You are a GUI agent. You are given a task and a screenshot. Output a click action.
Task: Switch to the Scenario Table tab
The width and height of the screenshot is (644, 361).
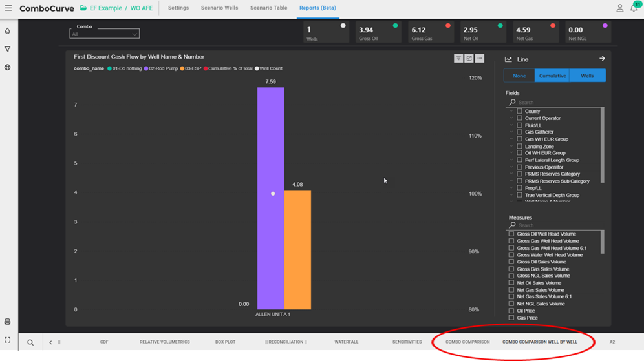click(x=269, y=8)
